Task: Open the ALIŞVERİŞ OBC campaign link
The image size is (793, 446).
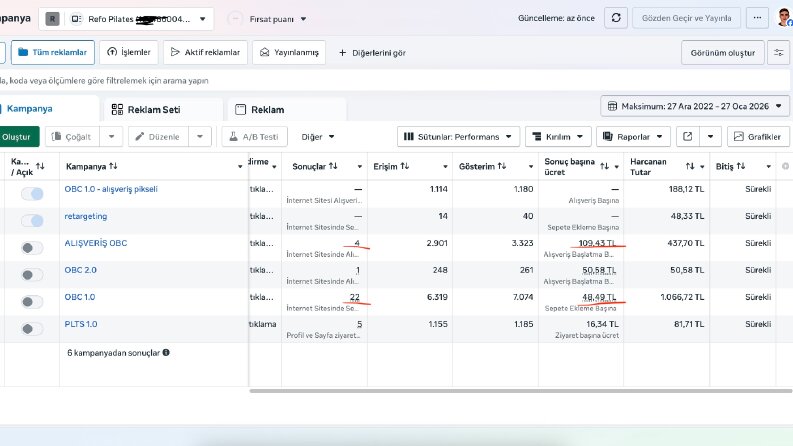Action: point(96,243)
